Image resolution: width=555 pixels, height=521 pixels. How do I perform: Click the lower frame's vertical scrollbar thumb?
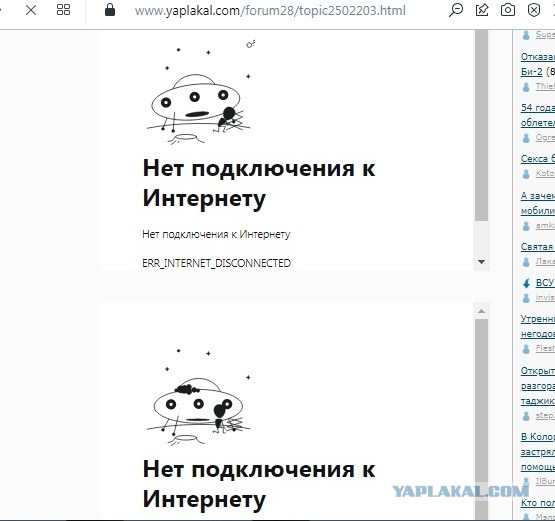[481, 419]
